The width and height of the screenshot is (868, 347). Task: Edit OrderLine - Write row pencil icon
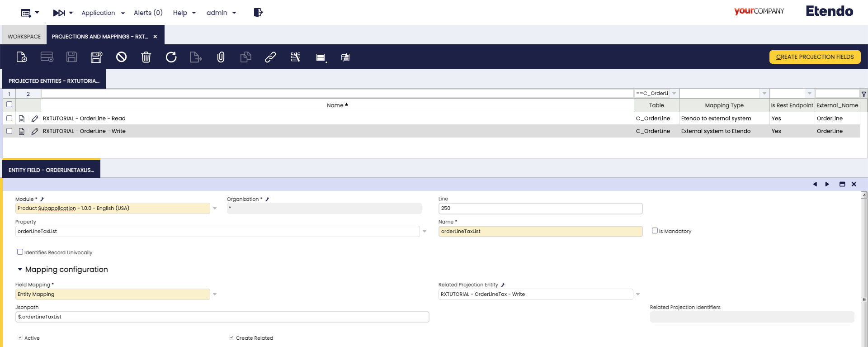(35, 131)
